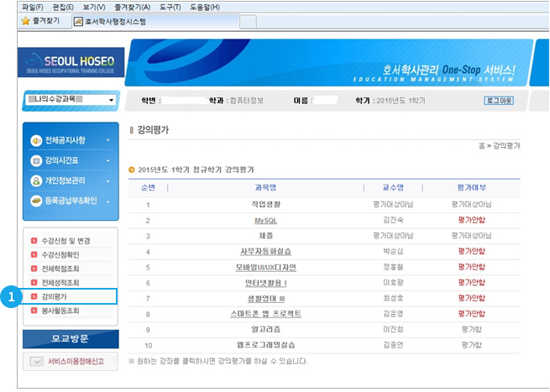Screen dimensions: 550x392
Task: Click the 개인정보관리 person icon
Action: tap(36, 180)
